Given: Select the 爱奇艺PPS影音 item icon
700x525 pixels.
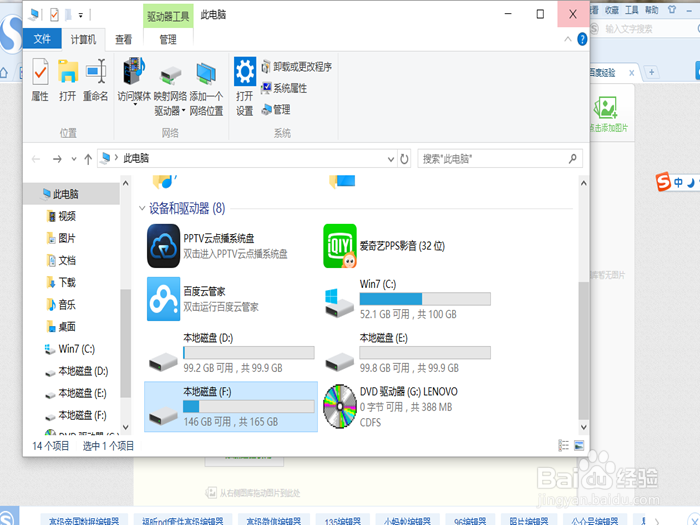Looking at the screenshot, I should coord(340,246).
